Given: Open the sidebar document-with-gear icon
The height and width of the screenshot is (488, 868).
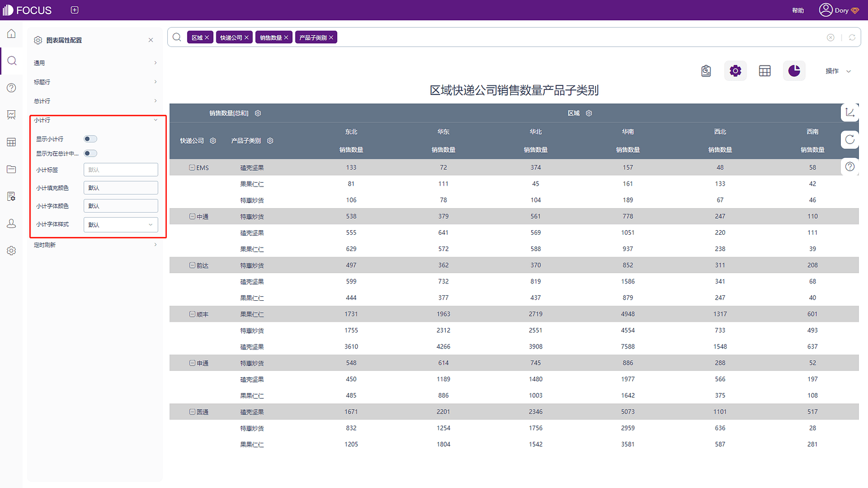Looking at the screenshot, I should [x=11, y=196].
